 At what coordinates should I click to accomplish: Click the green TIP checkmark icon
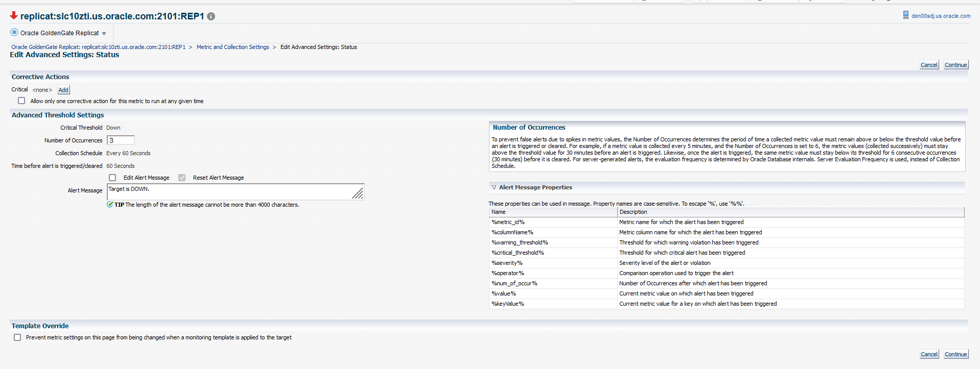click(x=110, y=205)
